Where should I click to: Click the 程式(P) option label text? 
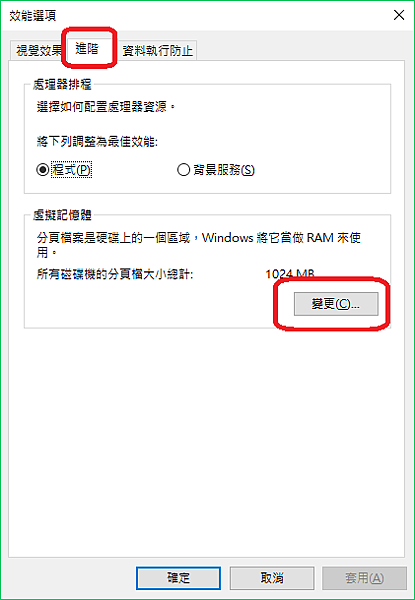click(72, 170)
